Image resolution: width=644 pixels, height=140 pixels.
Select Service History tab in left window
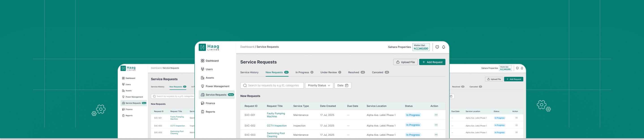click(x=157, y=87)
